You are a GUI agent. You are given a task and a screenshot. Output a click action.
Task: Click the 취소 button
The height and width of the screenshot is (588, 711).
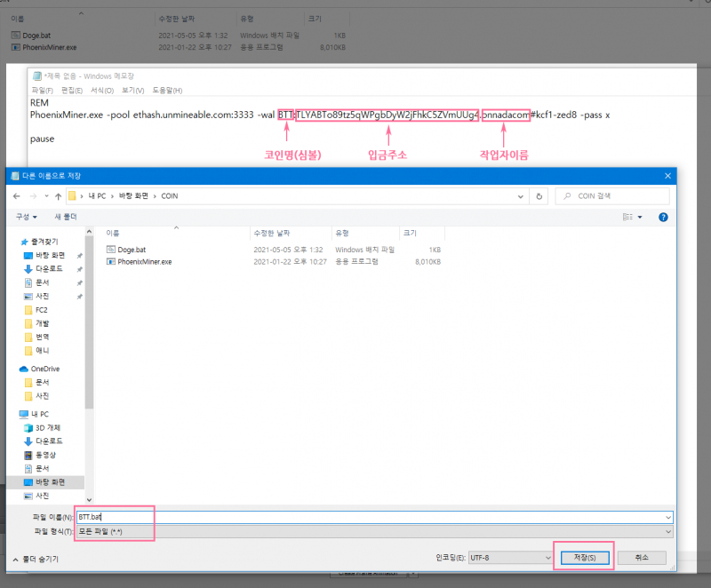tap(640, 558)
